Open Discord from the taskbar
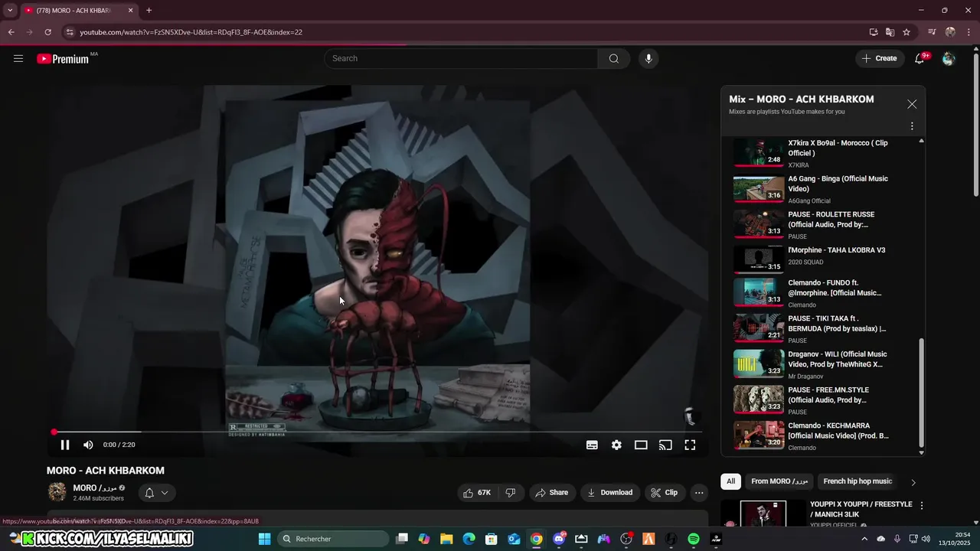 point(560,539)
